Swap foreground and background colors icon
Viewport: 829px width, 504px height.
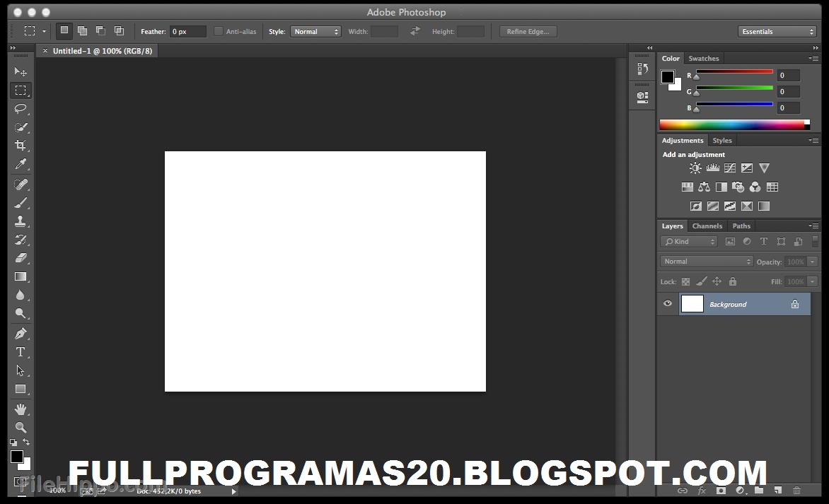(x=26, y=442)
